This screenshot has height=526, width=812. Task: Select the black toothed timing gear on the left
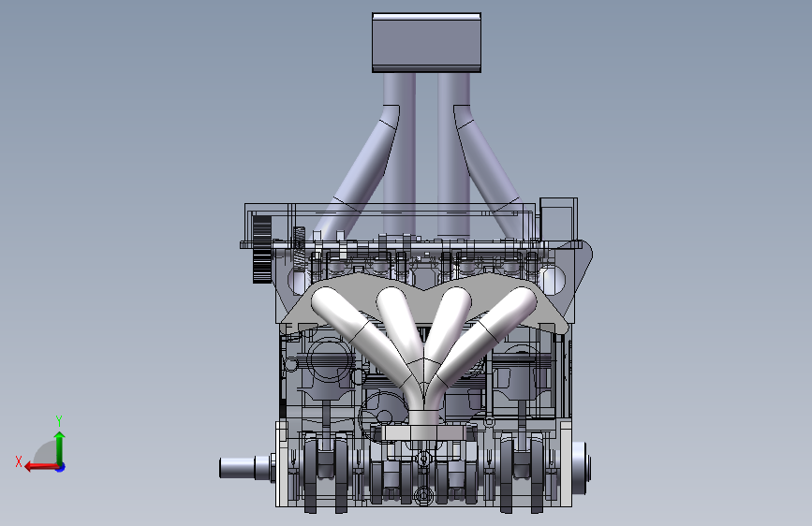(262, 249)
